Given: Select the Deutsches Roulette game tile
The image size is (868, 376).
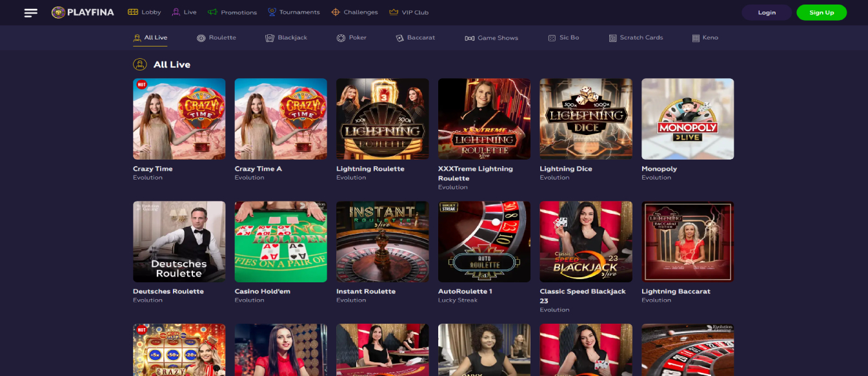Looking at the screenshot, I should [x=179, y=242].
